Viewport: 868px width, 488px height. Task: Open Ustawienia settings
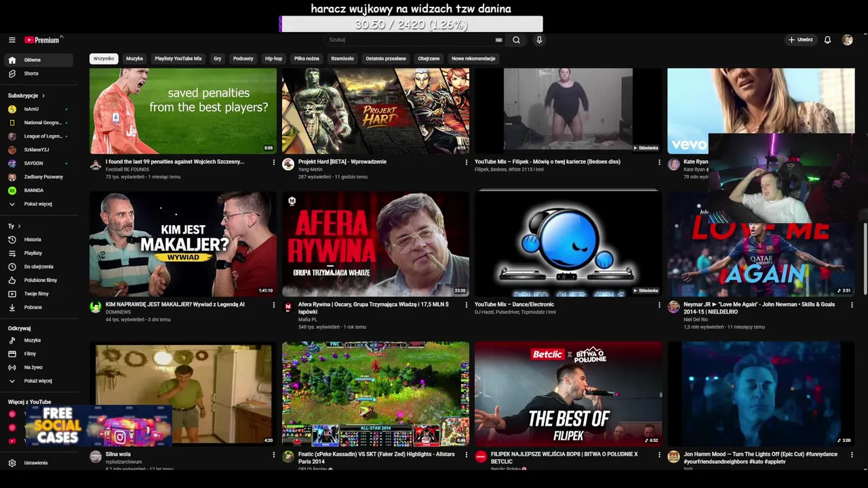tap(37, 463)
